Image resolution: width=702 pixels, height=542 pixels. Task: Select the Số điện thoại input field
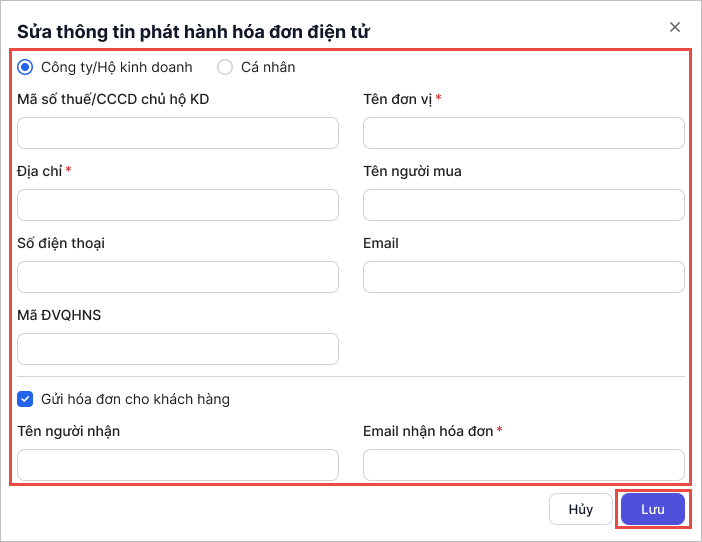point(178,277)
